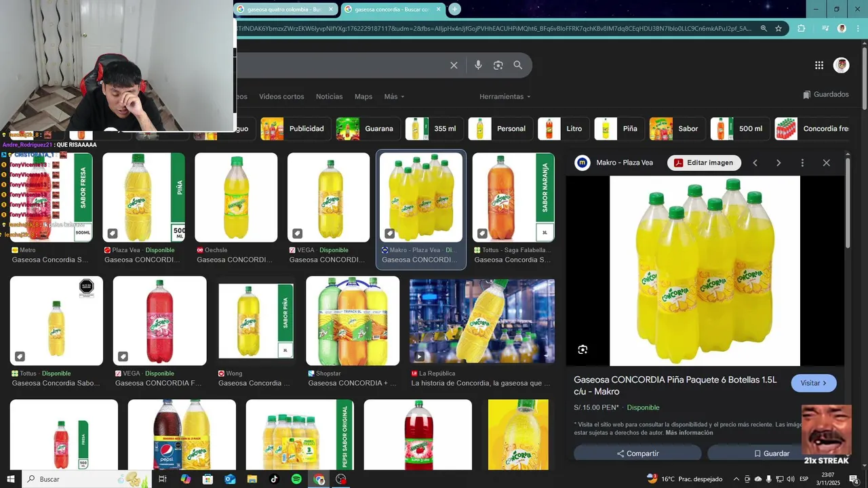Image resolution: width=868 pixels, height=488 pixels.
Task: Open Chrome's three-dot menu
Action: click(857, 28)
